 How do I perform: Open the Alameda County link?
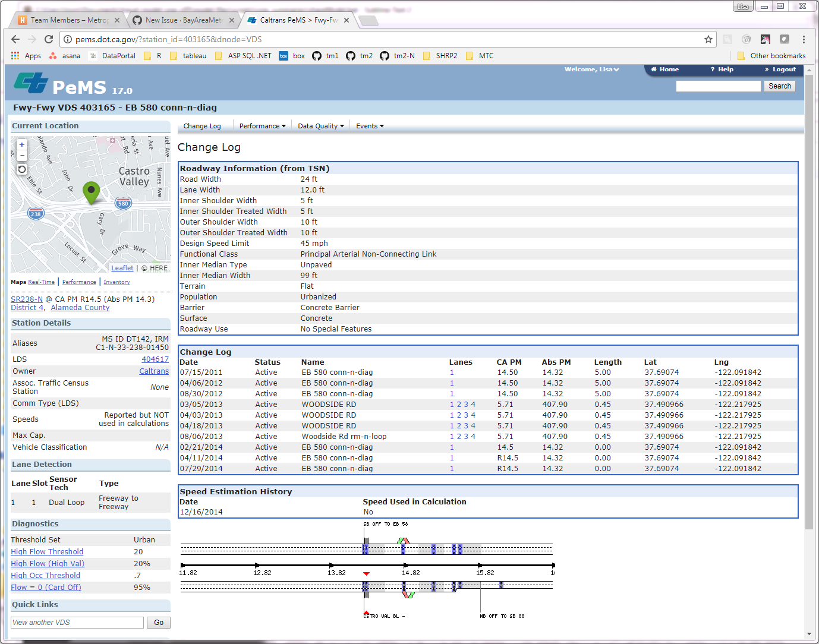click(80, 308)
